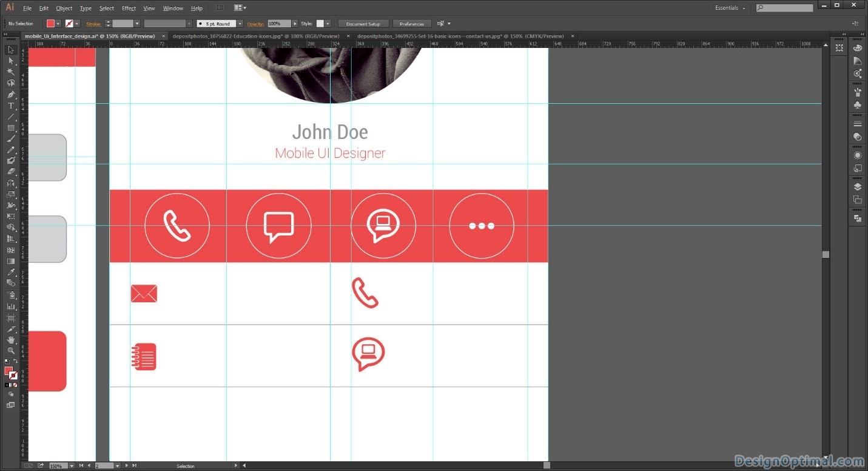Select the Hand tool

tap(10, 340)
